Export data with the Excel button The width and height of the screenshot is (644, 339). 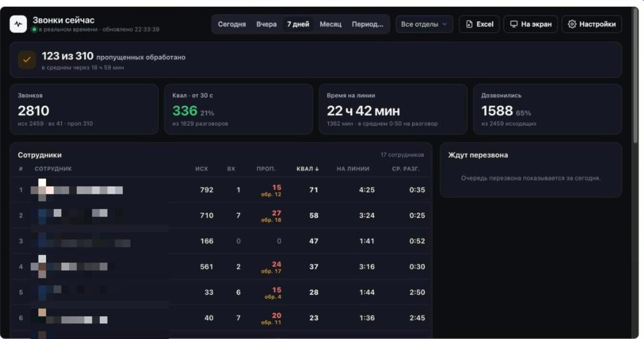click(x=479, y=24)
